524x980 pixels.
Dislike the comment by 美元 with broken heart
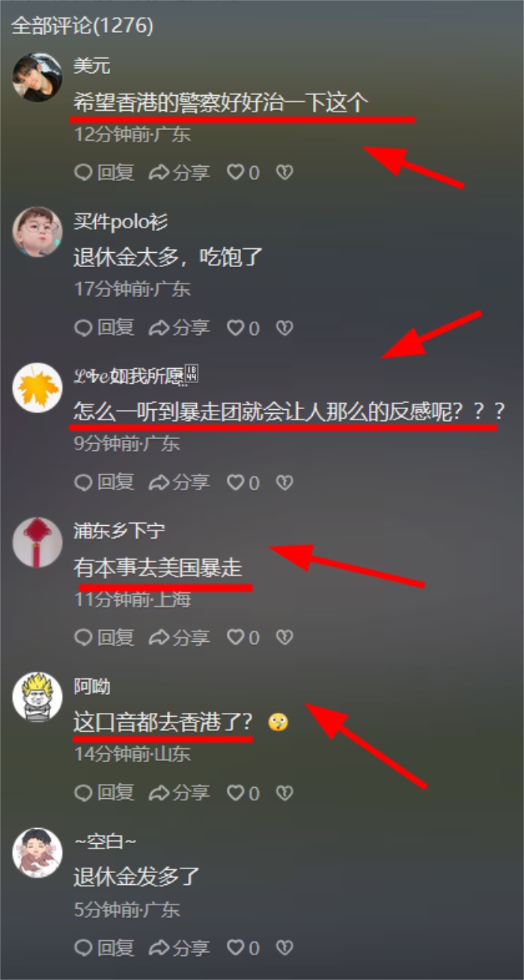284,173
